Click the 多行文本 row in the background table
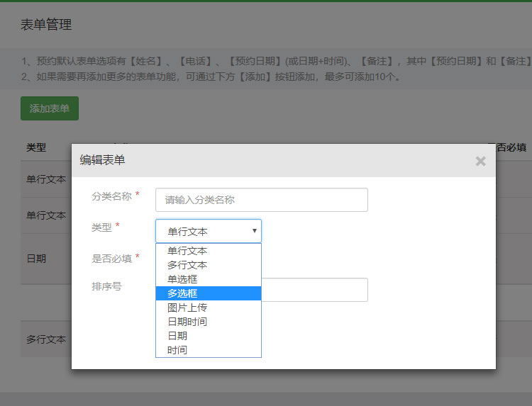 coord(46,339)
